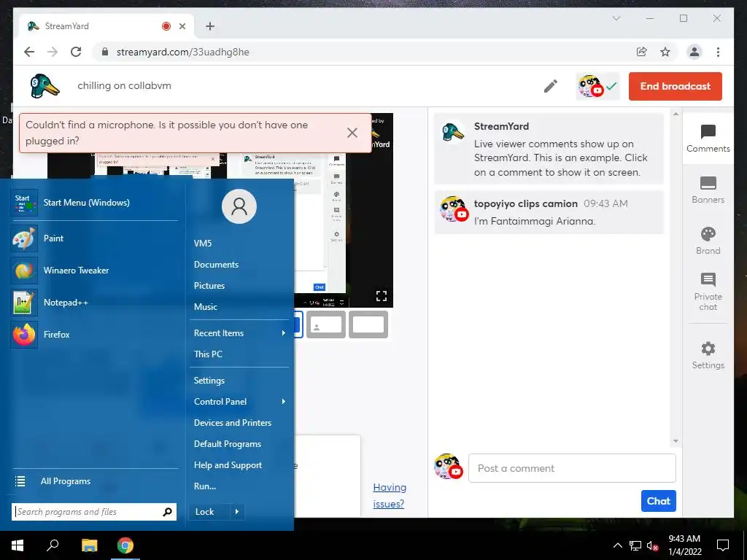Select the single-person layout thumbnail
747x560 pixels.
(x=326, y=324)
